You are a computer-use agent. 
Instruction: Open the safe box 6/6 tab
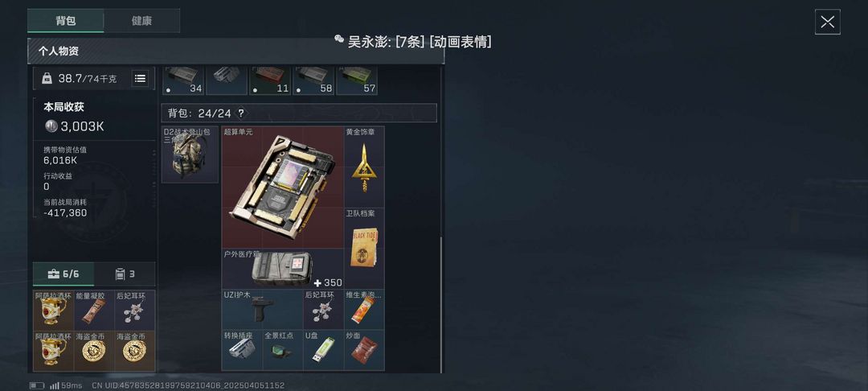point(63,274)
